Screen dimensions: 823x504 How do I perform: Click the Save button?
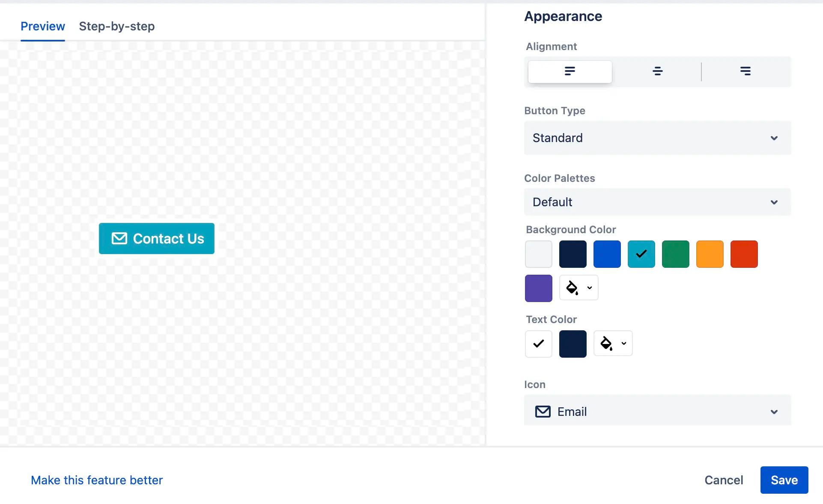click(x=784, y=480)
